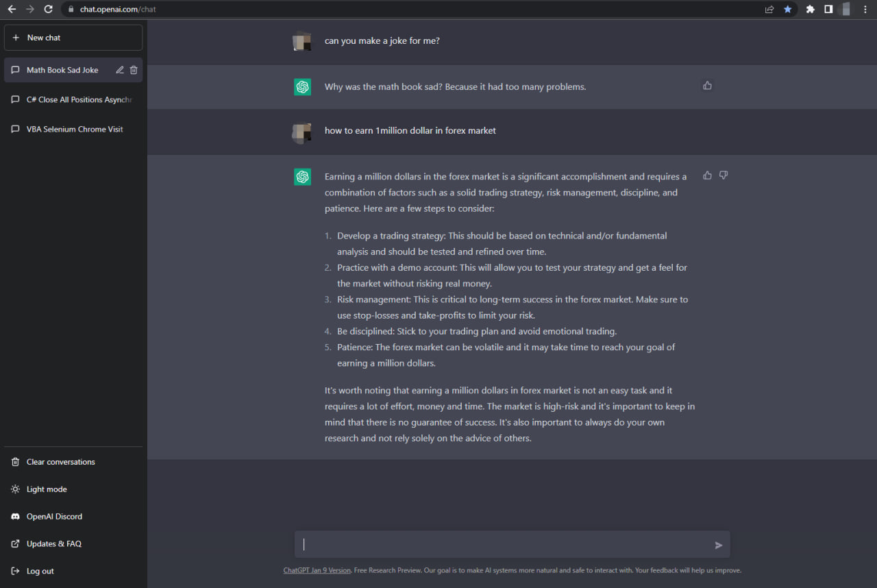The image size is (877, 588).
Task: Open the Chrome three-dot menu
Action: (x=866, y=9)
